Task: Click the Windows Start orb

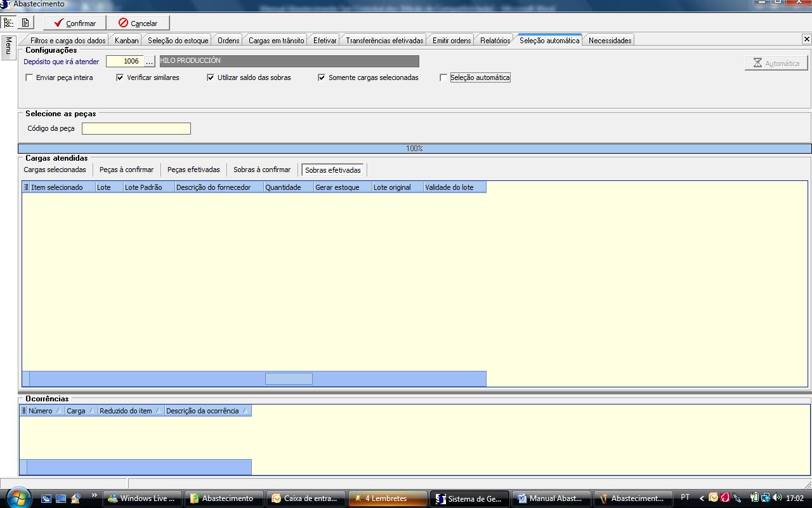Action: (17, 497)
